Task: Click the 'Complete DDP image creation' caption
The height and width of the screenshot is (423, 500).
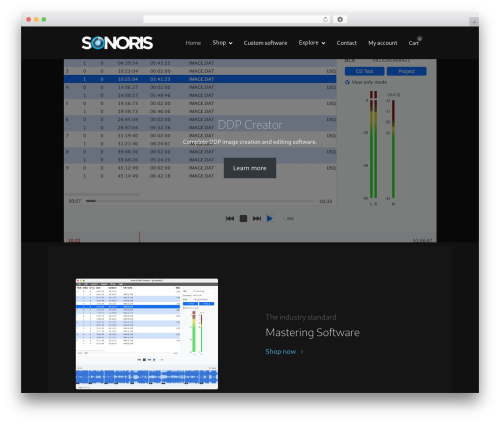Action: pos(250,142)
